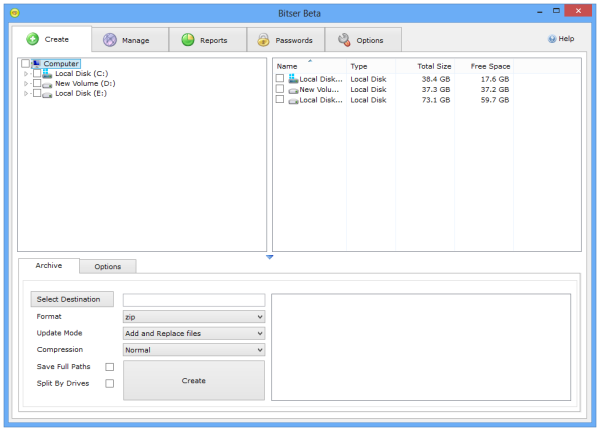Expand the New Volume (D:) tree node
This screenshot has height=431, width=600.
[x=26, y=83]
